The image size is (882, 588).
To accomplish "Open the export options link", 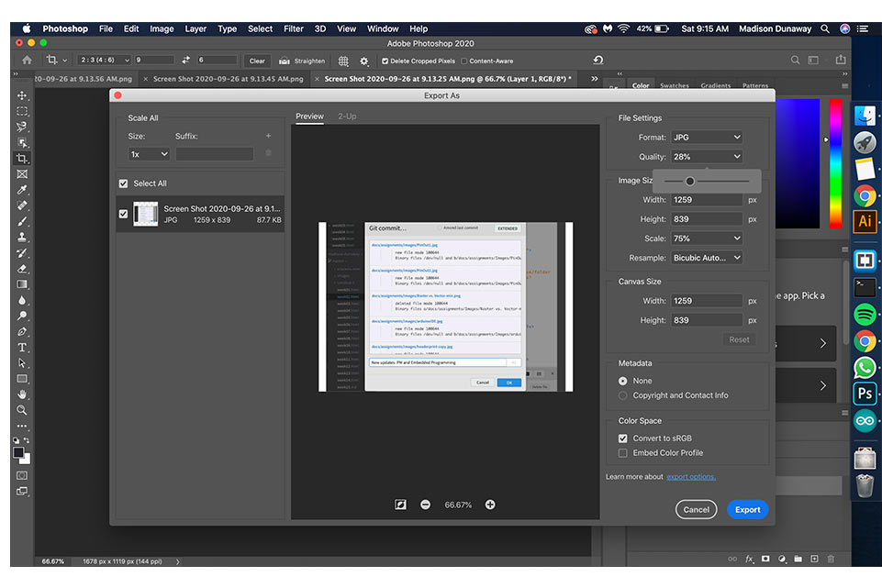I will click(691, 477).
